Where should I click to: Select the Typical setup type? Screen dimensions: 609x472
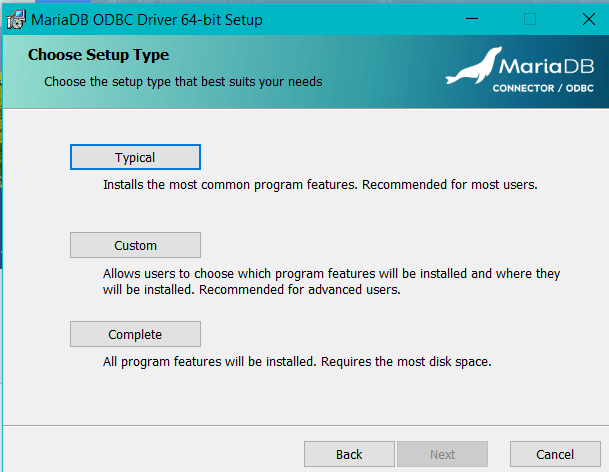[135, 157]
